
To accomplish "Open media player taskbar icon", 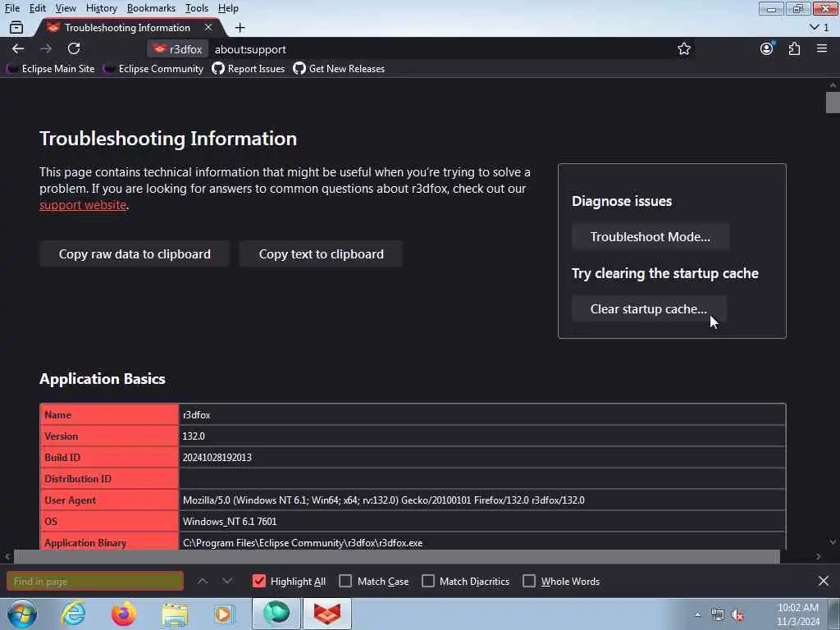I will tap(225, 614).
